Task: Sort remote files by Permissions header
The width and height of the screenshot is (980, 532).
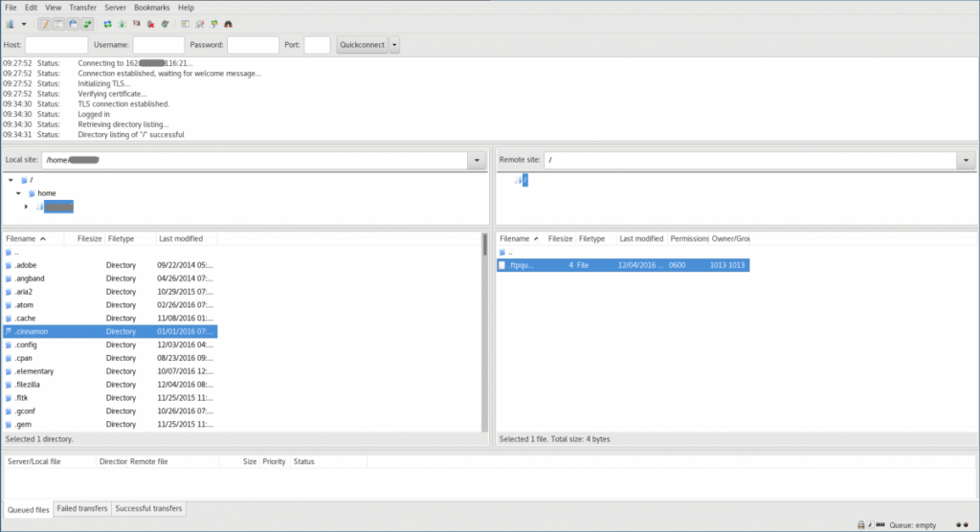Action: pos(689,239)
